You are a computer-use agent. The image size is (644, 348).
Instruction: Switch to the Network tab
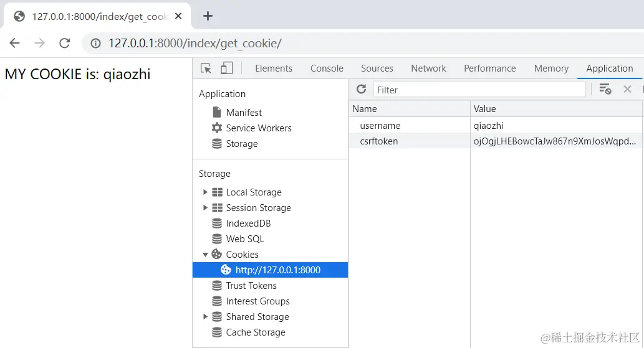tap(428, 68)
